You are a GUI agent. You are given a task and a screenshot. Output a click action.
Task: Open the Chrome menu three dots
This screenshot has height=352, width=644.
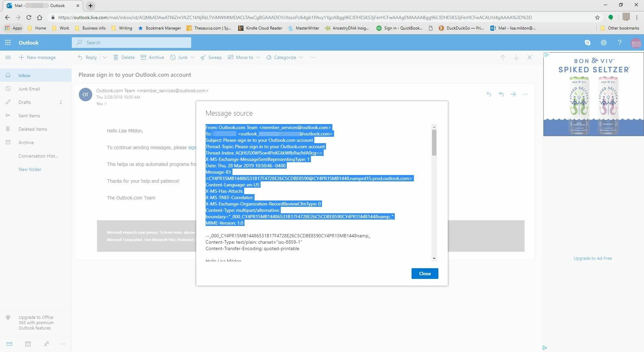click(637, 17)
